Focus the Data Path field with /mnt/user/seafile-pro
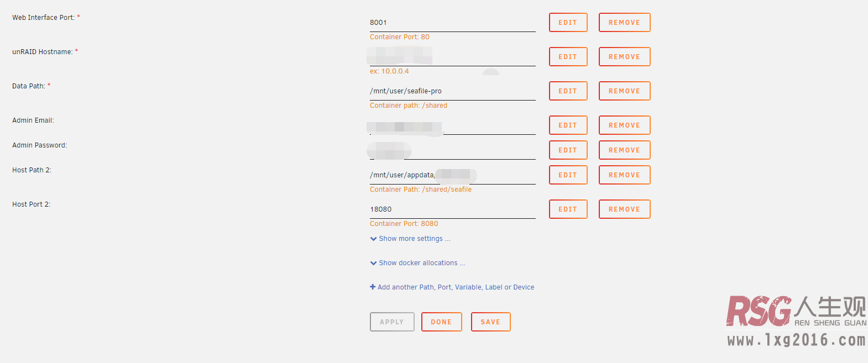868x363 pixels. 452,91
